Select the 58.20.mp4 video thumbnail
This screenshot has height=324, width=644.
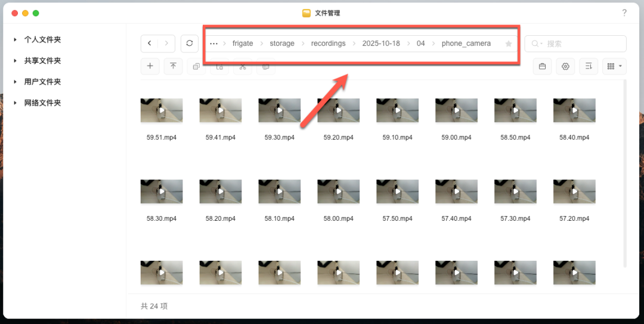pos(221,191)
